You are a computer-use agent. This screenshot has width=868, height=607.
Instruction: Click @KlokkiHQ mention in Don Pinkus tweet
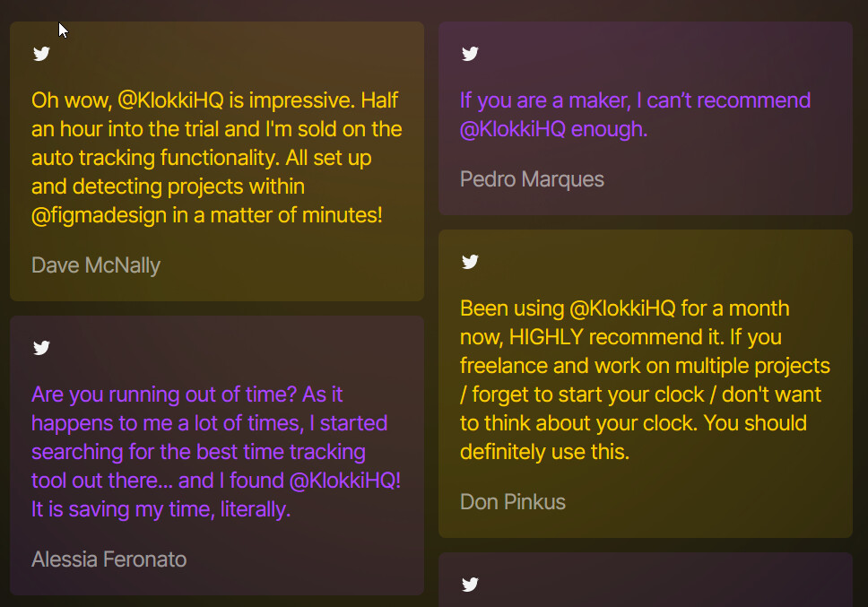(622, 308)
